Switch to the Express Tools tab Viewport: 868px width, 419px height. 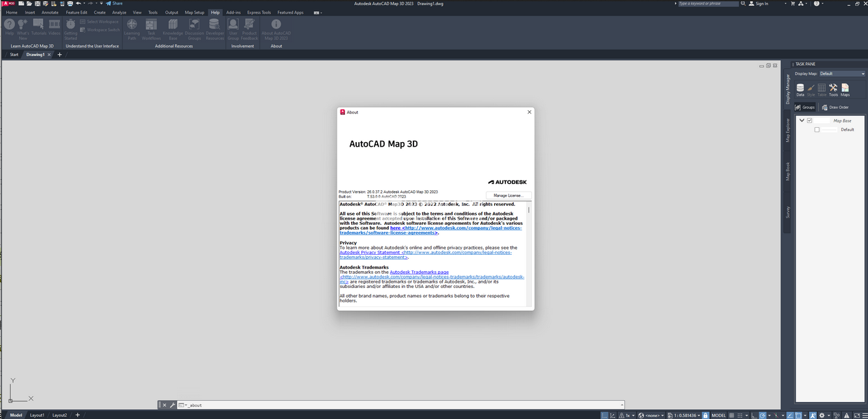click(259, 12)
